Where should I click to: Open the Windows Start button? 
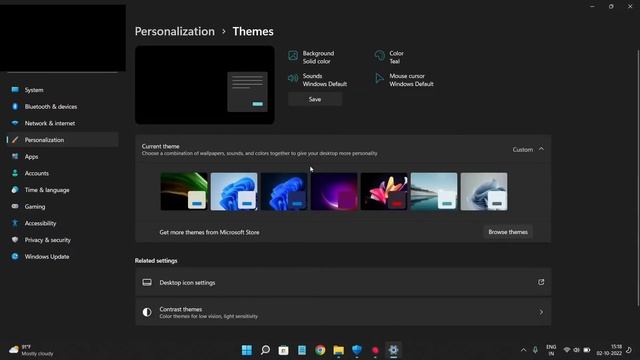point(247,350)
